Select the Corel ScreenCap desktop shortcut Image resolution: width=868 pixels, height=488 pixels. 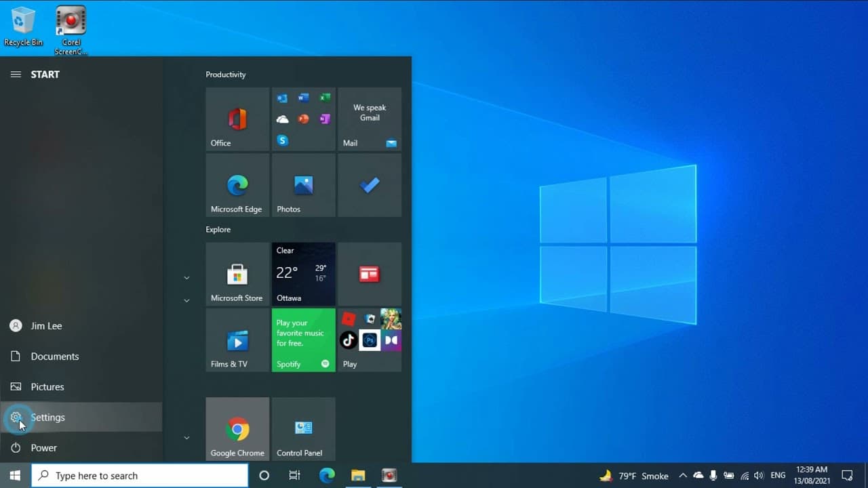(x=71, y=30)
